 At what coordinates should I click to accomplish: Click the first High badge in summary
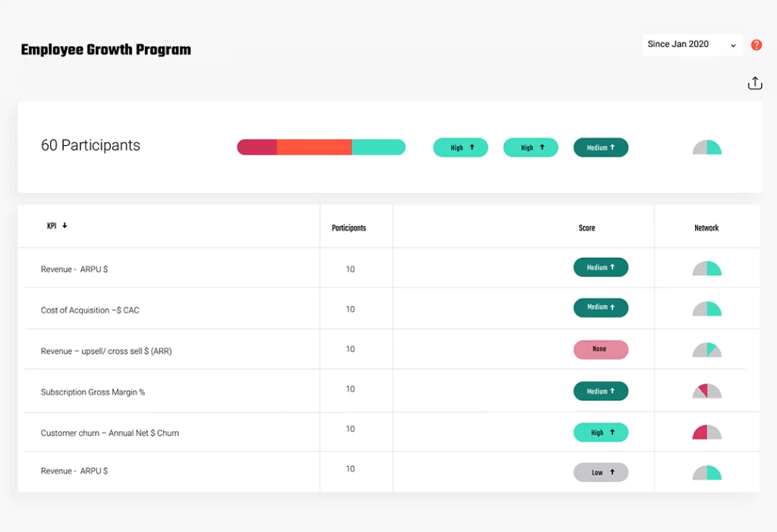coord(461,147)
